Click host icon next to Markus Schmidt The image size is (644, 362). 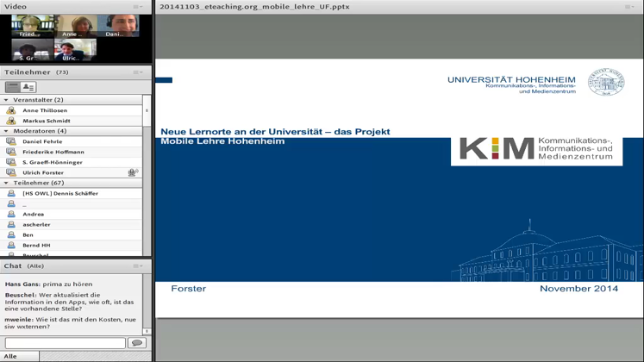tap(11, 121)
